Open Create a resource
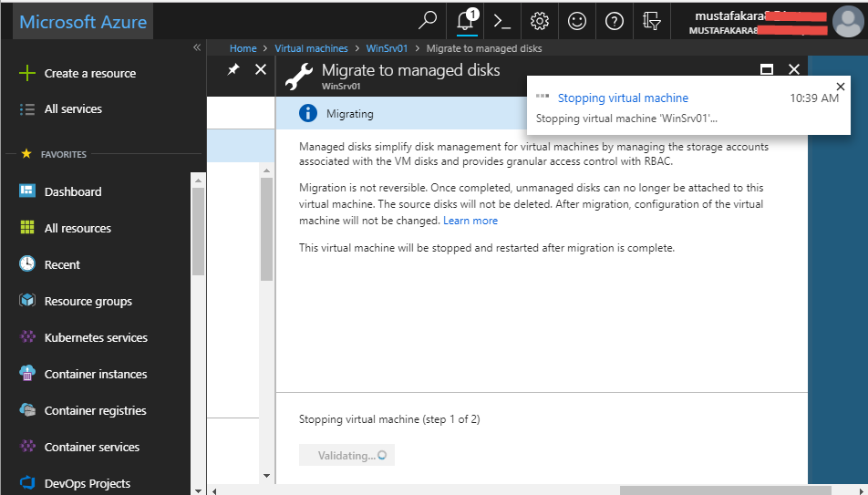868x495 pixels. pyautogui.click(x=89, y=73)
